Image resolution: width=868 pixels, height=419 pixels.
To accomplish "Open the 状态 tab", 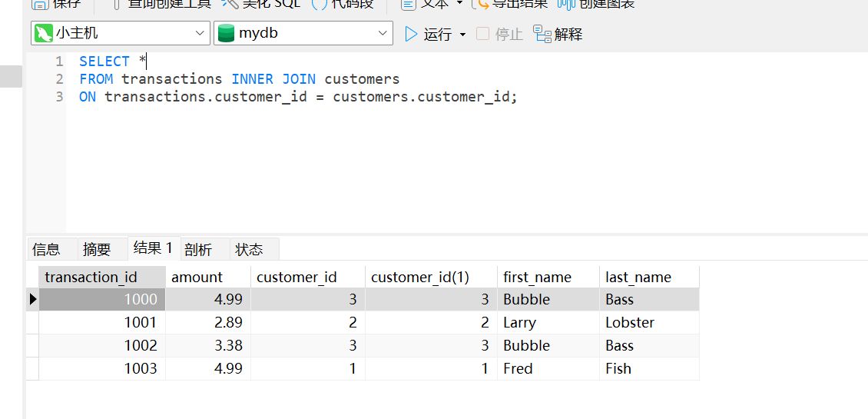I will coord(249,249).
